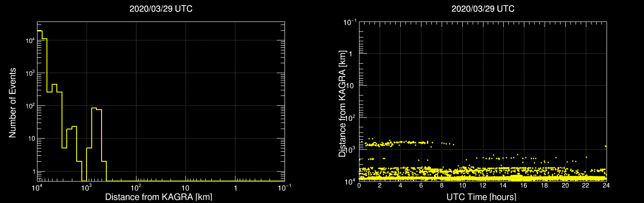Screen dimensions: 644x203
Task: Click the 10^-1 tick on the scatter plot y-axis
Action: pos(351,22)
